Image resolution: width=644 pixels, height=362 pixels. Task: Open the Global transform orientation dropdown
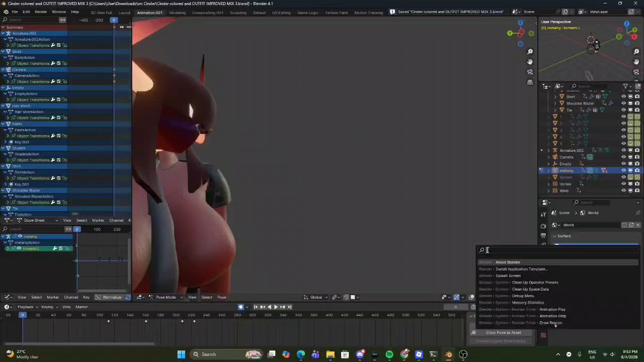pyautogui.click(x=316, y=297)
